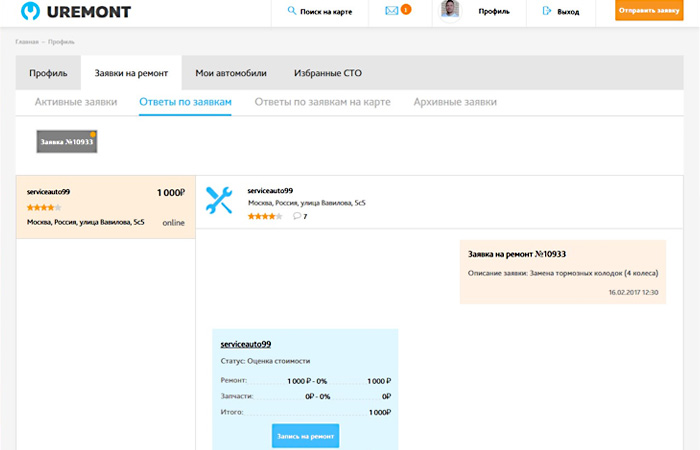
Task: Open the serviceauto99 link in the offer card
Action: pyautogui.click(x=245, y=344)
